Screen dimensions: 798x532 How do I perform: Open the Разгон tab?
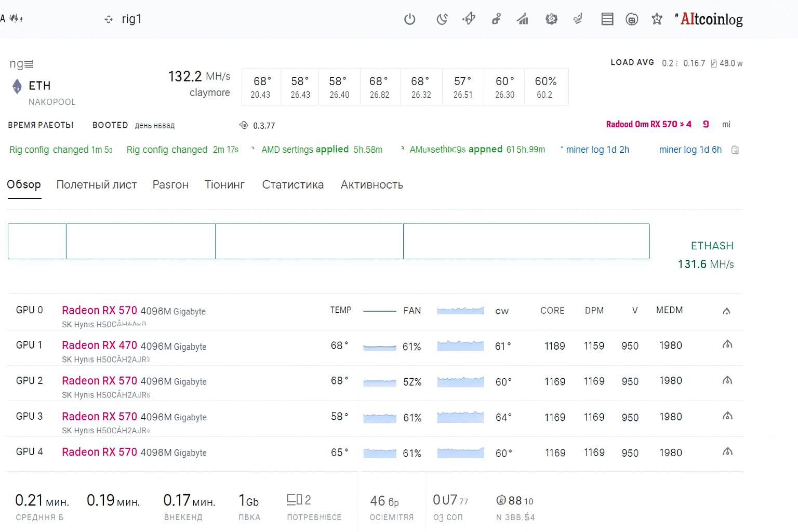170,185
